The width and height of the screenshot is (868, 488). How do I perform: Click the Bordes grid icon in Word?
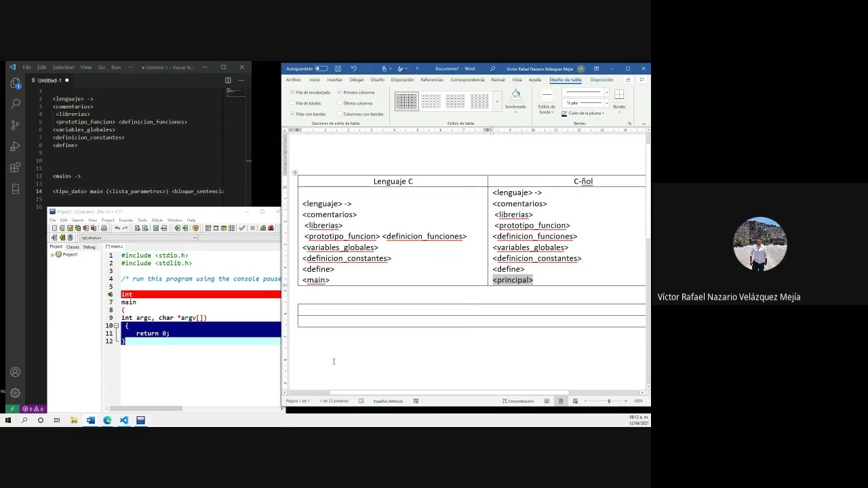619,96
